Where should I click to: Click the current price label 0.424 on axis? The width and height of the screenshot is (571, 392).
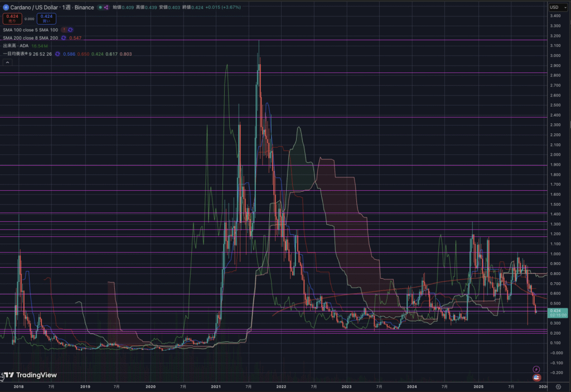pos(555,311)
